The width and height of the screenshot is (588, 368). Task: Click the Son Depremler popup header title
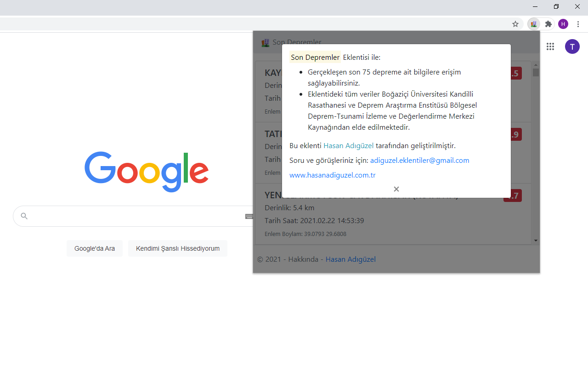click(x=297, y=42)
